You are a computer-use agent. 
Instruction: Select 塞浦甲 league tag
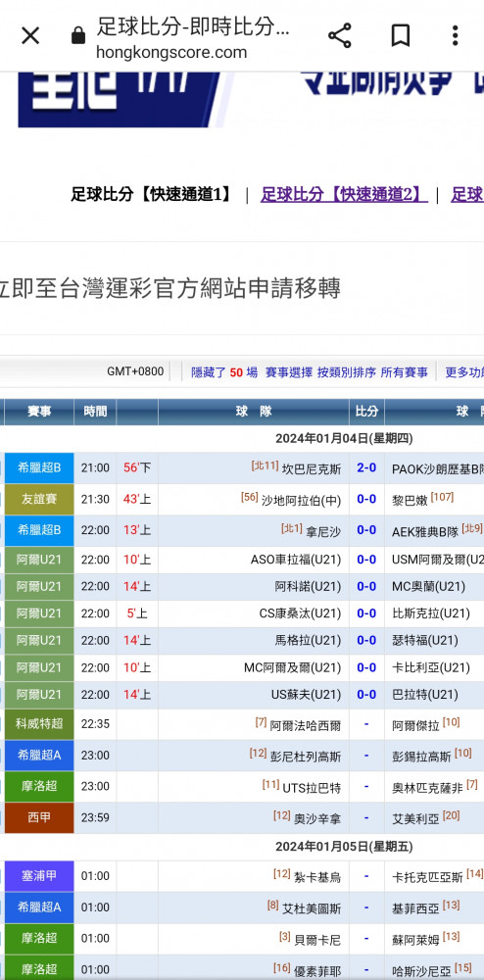point(39,876)
